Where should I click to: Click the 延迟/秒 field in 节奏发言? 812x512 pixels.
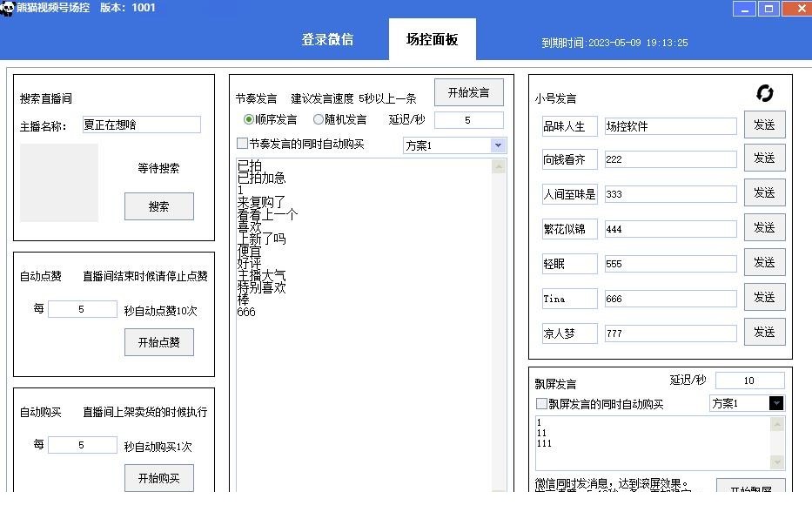pyautogui.click(x=468, y=120)
